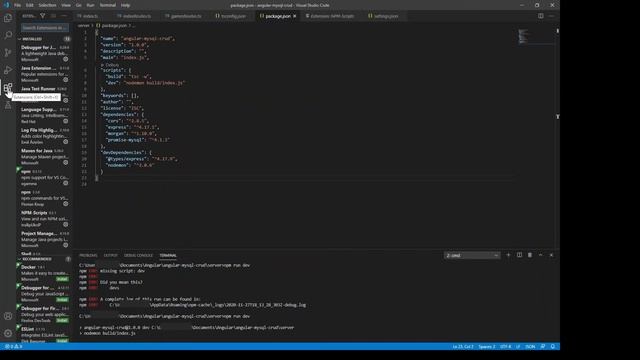Open editor more actions ellipsis

tap(551, 16)
